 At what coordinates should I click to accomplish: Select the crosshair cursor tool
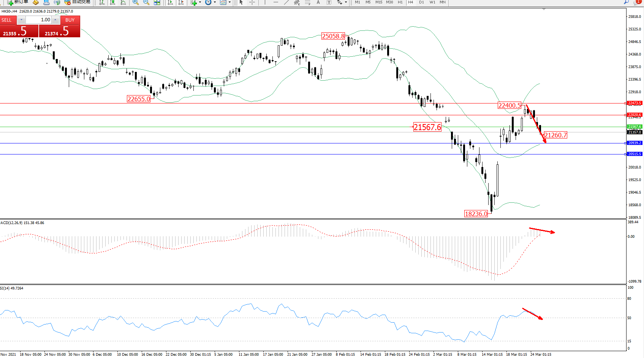point(252,2)
